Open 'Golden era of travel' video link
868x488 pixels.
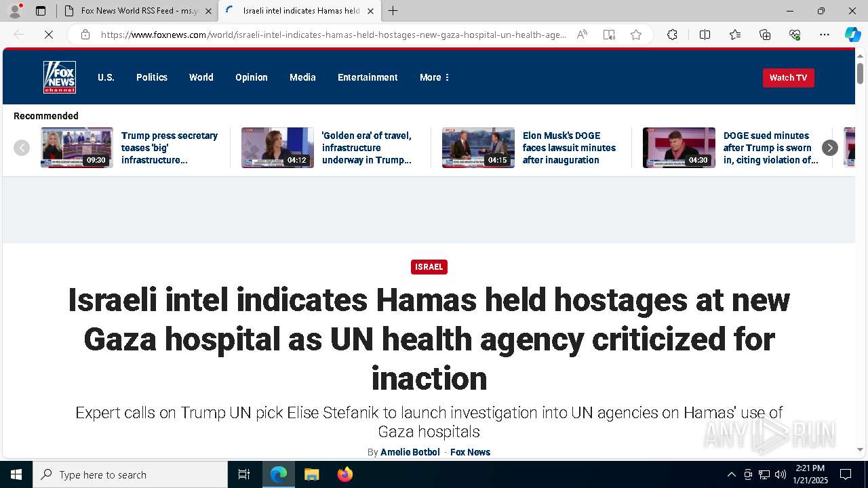[x=367, y=148]
